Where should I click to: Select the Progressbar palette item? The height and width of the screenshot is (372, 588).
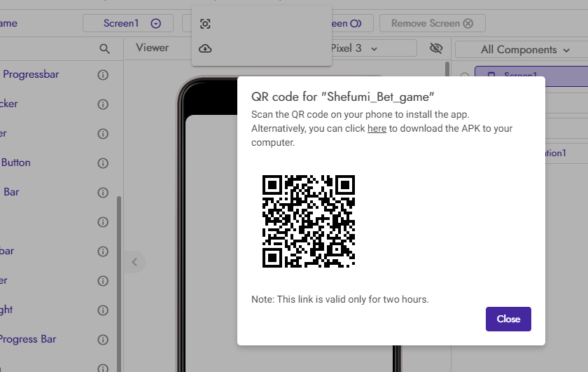pyautogui.click(x=31, y=74)
